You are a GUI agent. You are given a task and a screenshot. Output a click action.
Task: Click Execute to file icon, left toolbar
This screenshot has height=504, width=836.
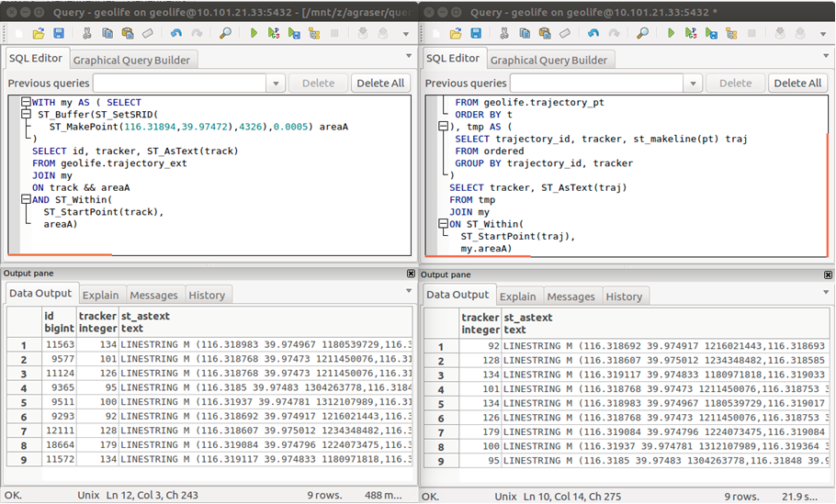[x=294, y=33]
